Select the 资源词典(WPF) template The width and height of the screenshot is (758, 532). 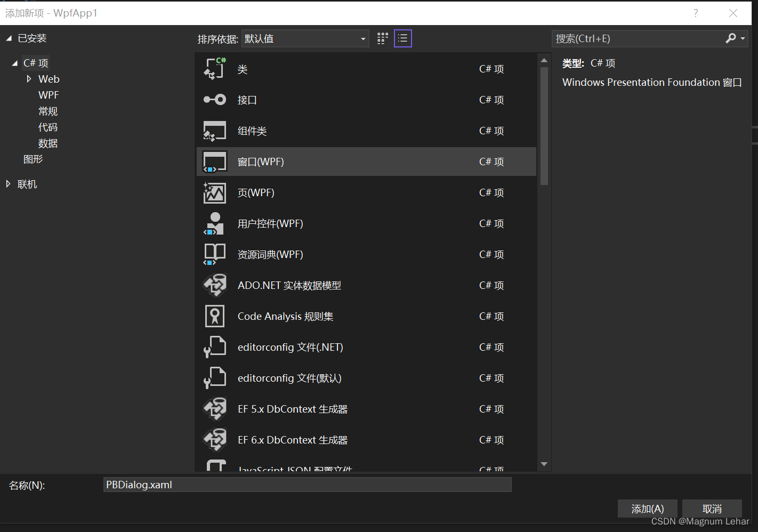270,254
